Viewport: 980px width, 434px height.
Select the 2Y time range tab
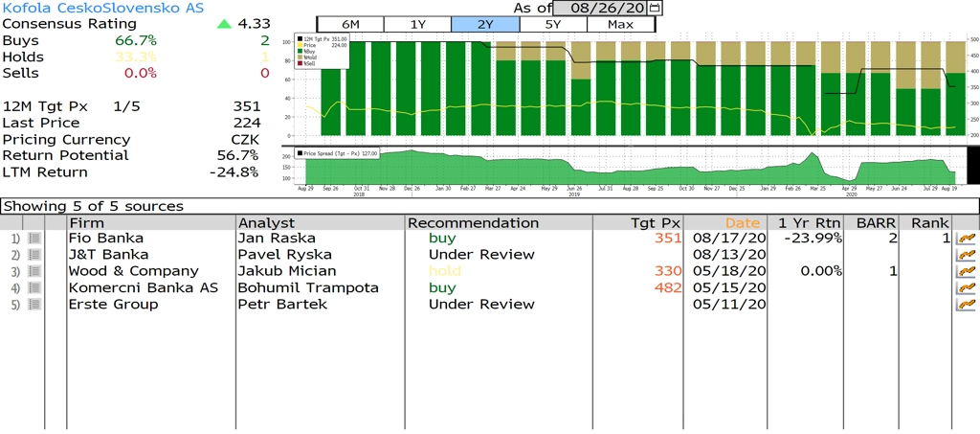(485, 24)
